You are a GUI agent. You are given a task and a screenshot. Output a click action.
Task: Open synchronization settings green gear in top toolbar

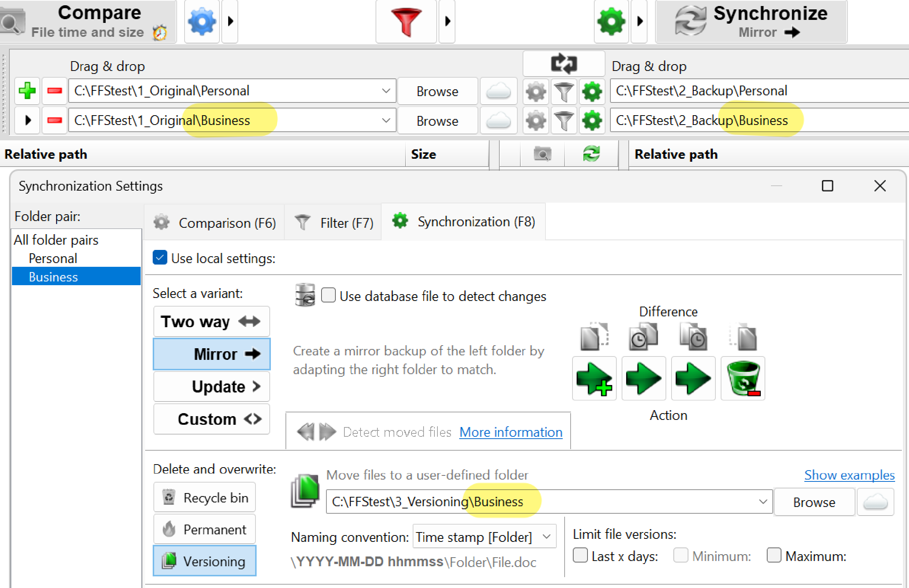coord(612,21)
